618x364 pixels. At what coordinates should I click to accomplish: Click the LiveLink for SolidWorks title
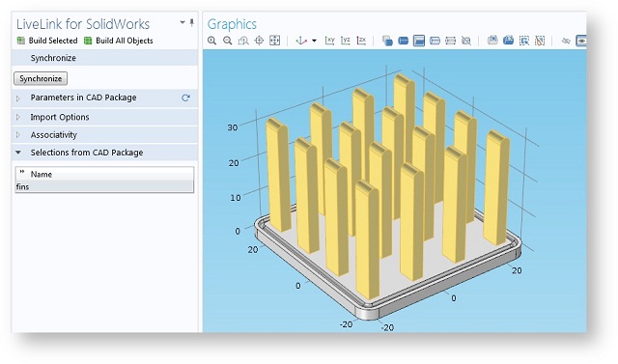tap(83, 24)
